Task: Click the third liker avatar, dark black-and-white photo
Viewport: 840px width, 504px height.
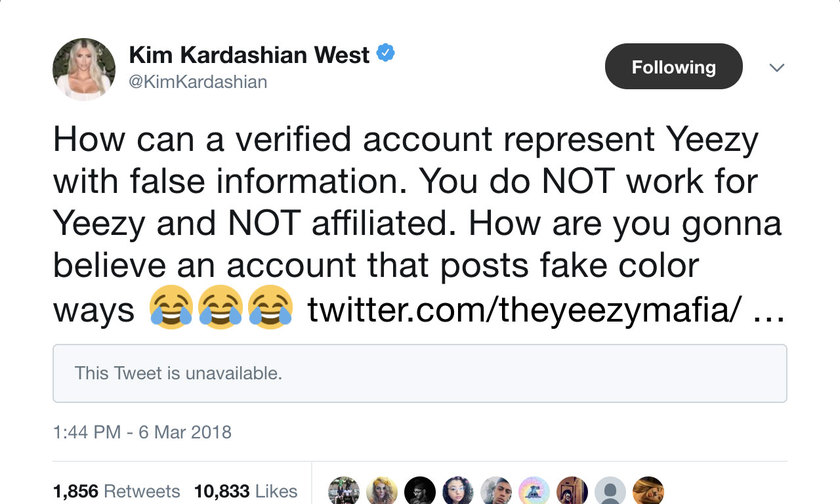Action: [420, 491]
